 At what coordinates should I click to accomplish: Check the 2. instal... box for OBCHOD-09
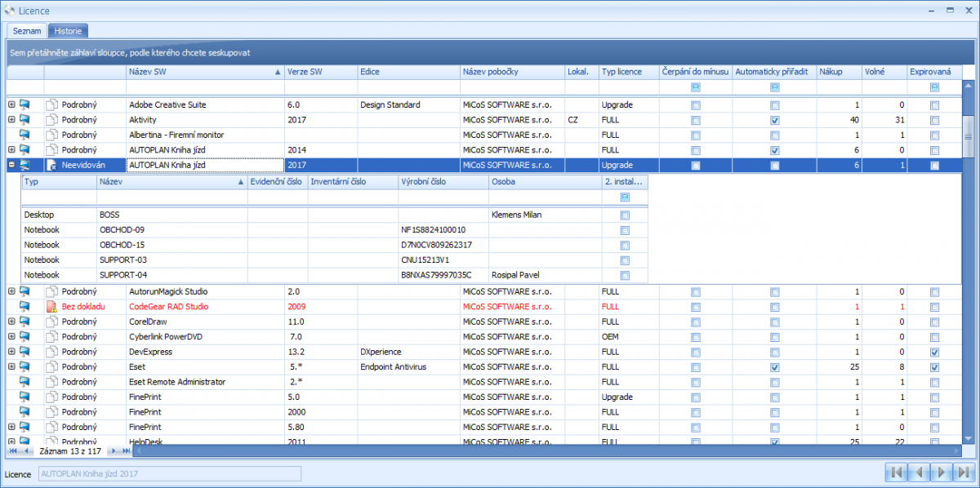625,230
